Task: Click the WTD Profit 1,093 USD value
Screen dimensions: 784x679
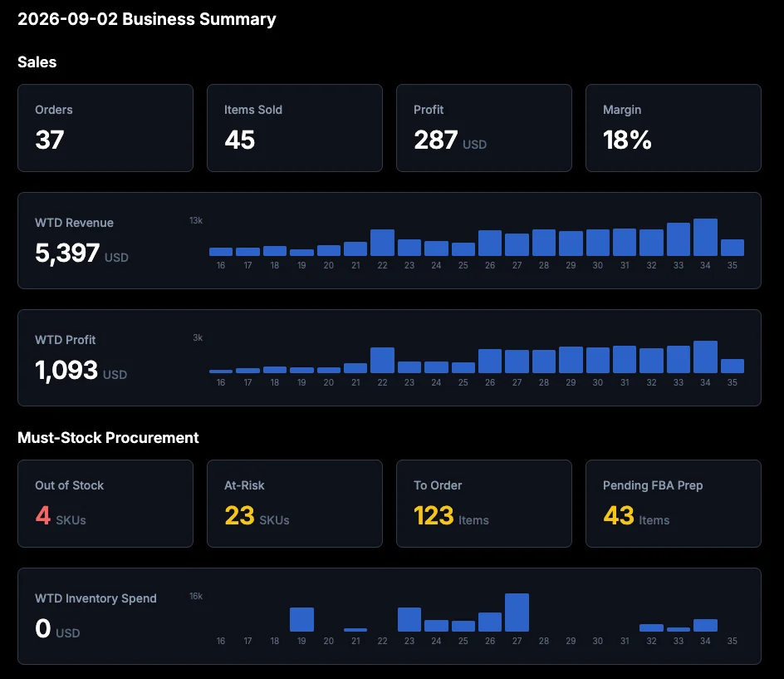Action: tap(81, 371)
